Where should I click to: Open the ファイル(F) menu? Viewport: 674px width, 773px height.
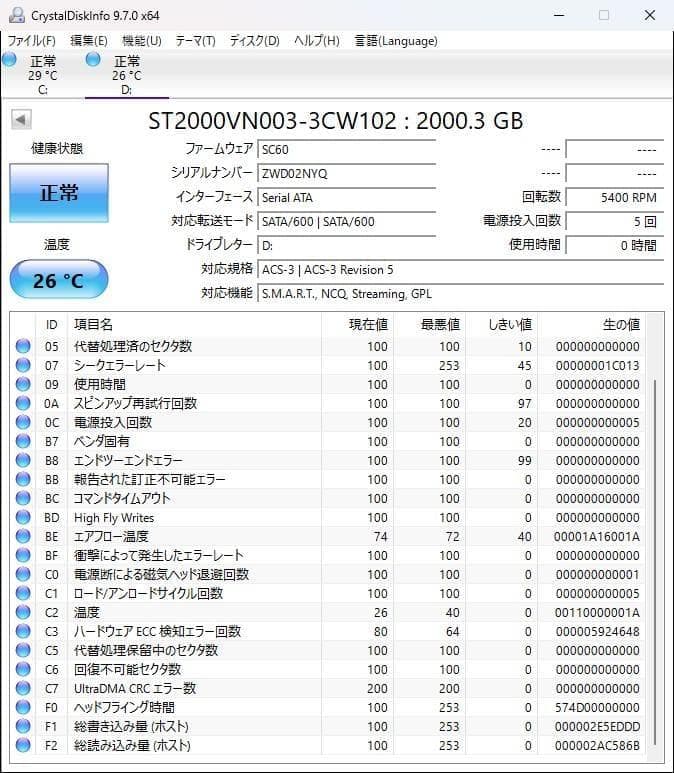click(32, 40)
